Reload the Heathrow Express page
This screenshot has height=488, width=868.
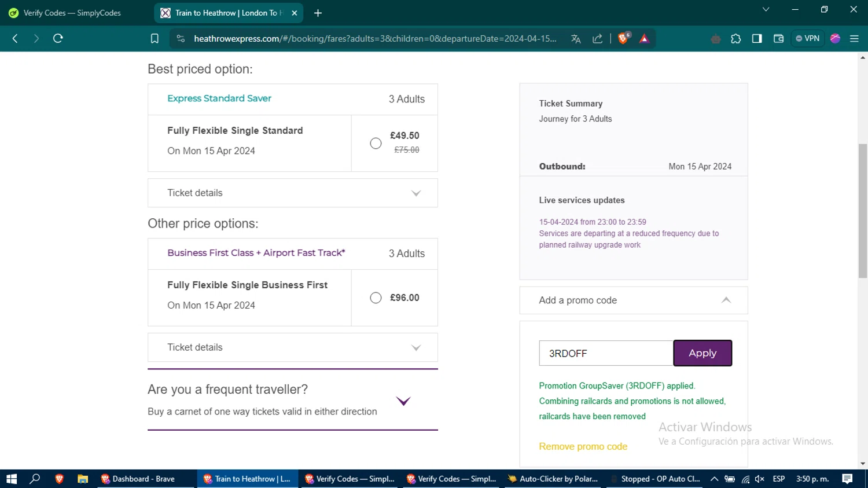pyautogui.click(x=58, y=39)
